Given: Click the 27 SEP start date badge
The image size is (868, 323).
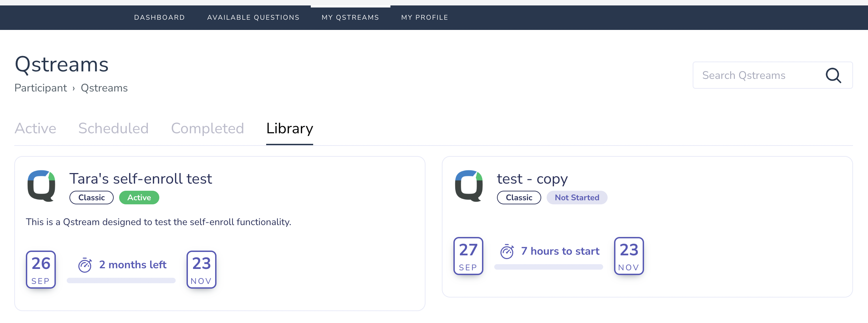Looking at the screenshot, I should click(x=468, y=256).
